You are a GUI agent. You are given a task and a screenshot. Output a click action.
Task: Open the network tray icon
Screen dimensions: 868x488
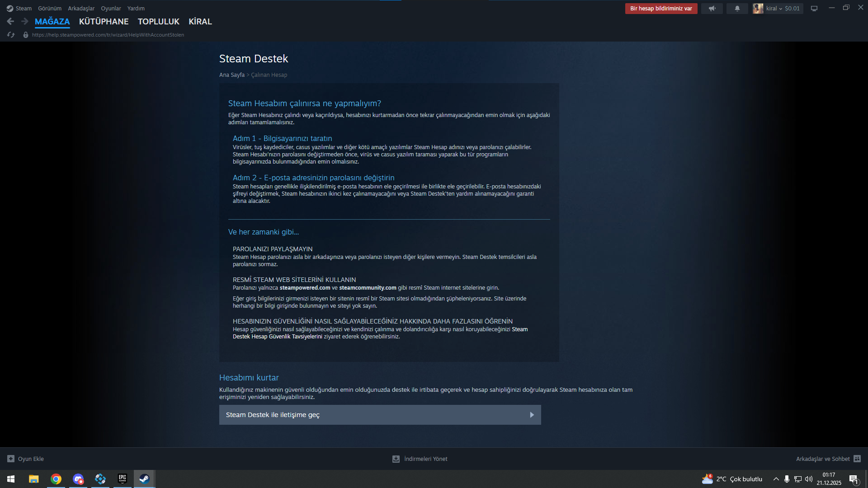(x=798, y=479)
